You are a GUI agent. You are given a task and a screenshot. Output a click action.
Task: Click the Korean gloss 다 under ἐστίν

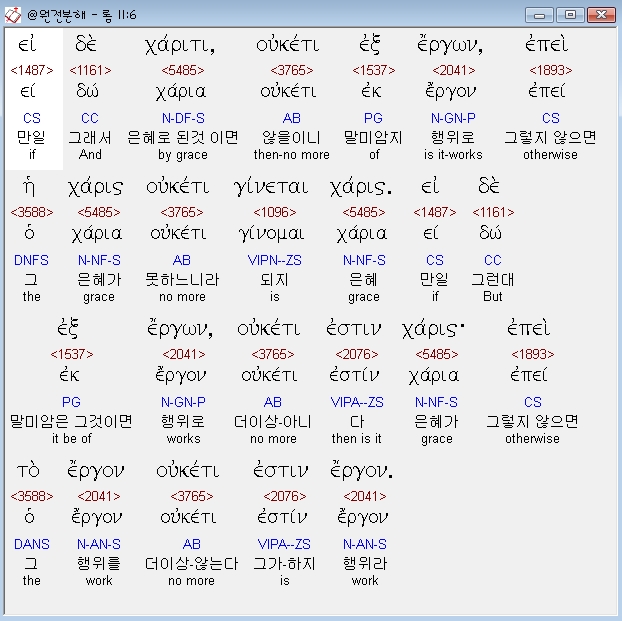click(x=357, y=422)
